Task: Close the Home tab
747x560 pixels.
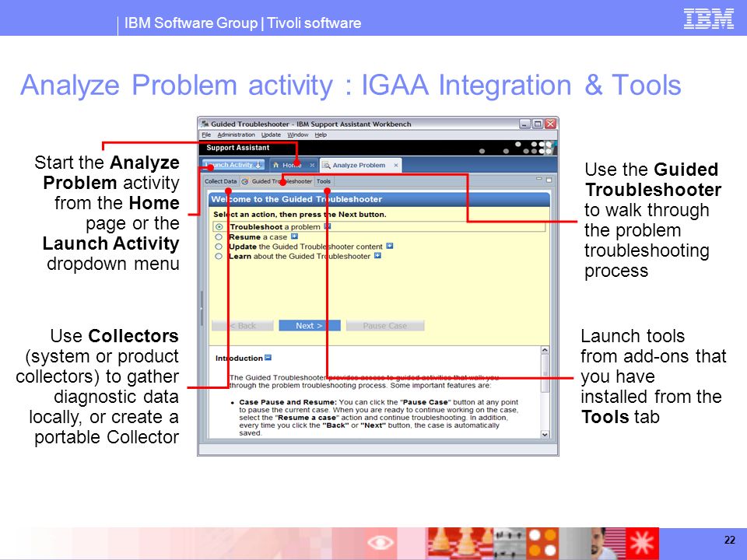Action: coord(312,165)
